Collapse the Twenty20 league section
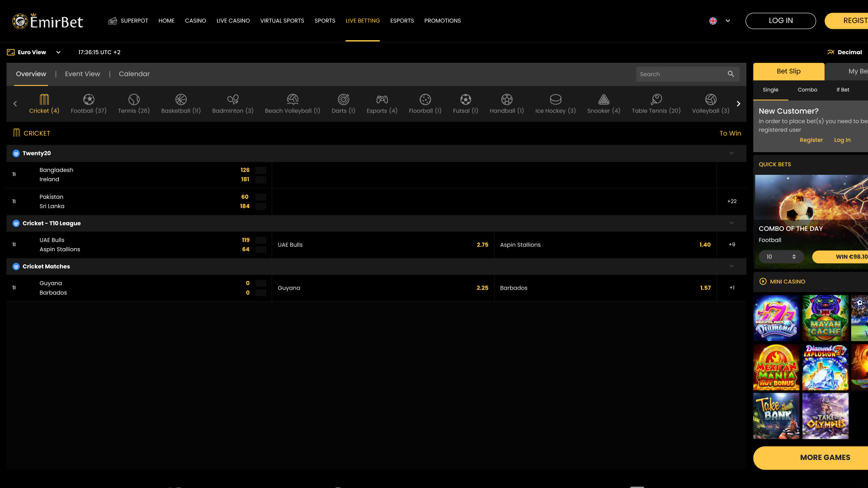 (731, 153)
